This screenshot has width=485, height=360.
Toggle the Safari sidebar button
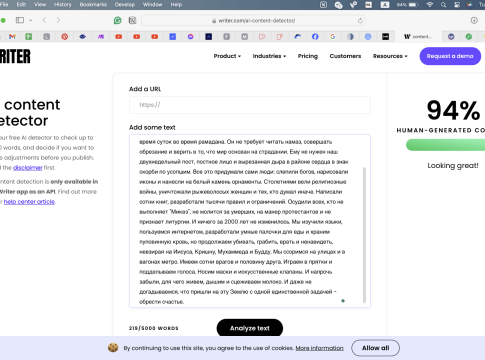coord(20,20)
